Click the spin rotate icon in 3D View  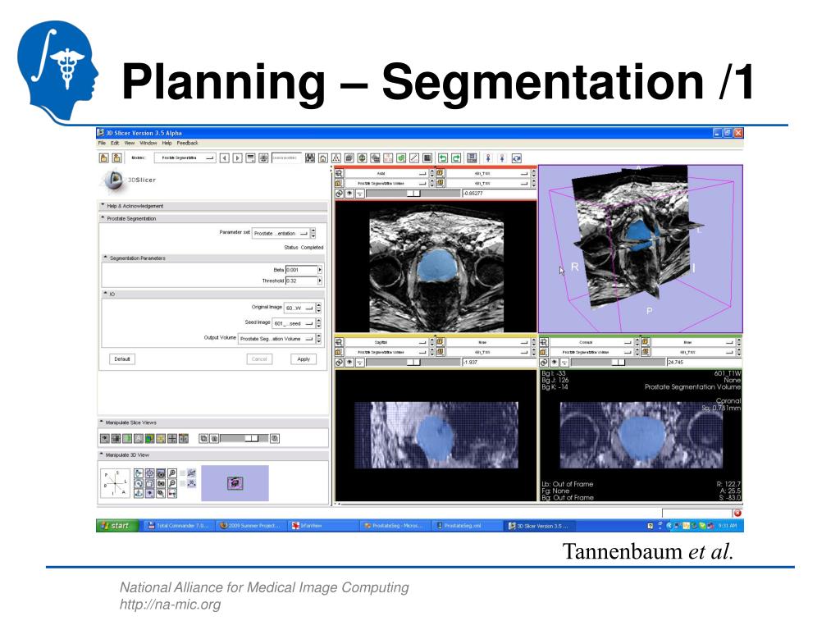click(139, 484)
